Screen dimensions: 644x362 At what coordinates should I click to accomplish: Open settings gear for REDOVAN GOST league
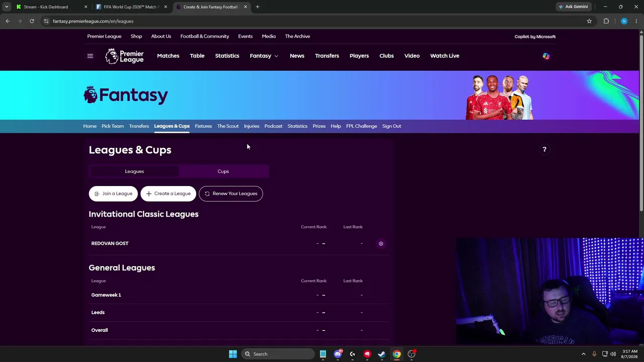click(381, 243)
